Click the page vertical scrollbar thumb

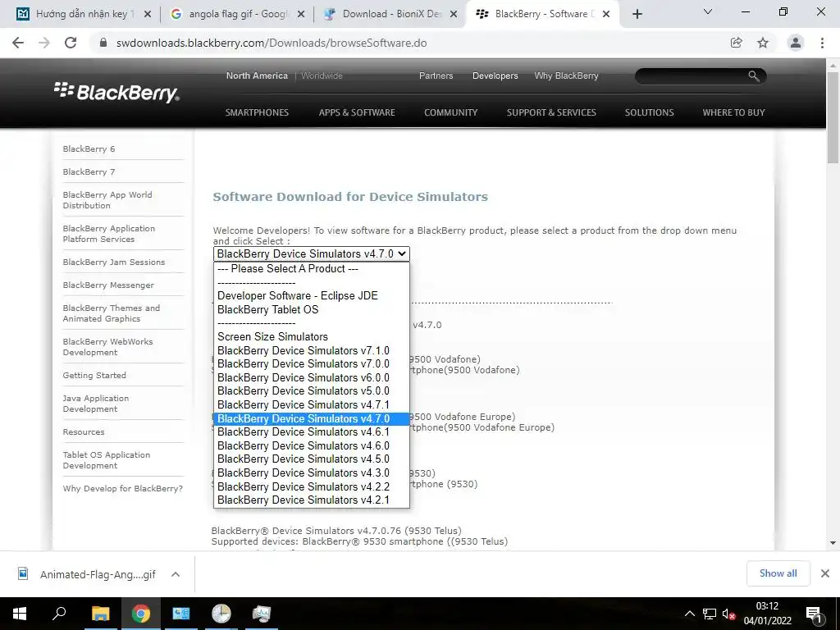click(833, 118)
